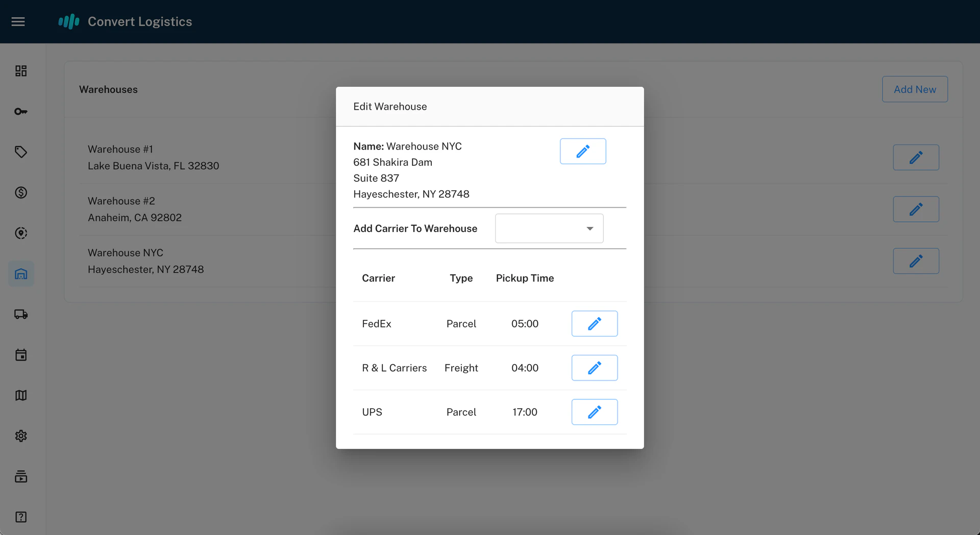Screen dimensions: 980x535
Task: Click the help question mark icon
Action: pos(21,517)
